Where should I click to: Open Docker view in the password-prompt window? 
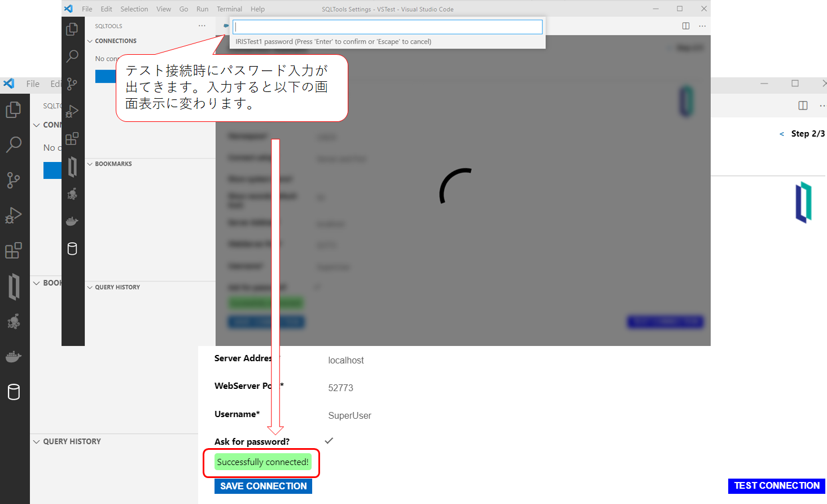click(72, 221)
